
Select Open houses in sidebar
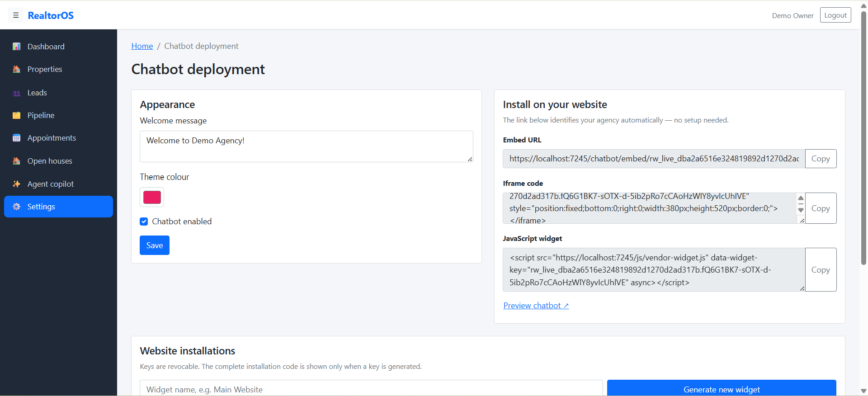[x=58, y=161]
